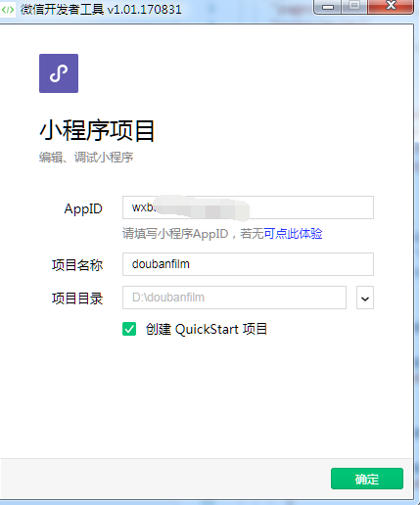The height and width of the screenshot is (505, 420).
Task: Click the 项目目录 label
Action: (77, 298)
